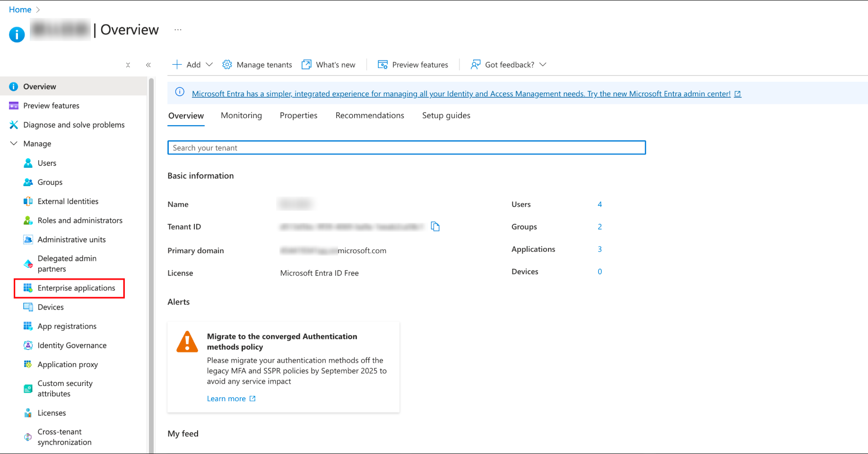Viewport: 868px width, 454px height.
Task: Click the Custom security attributes icon
Action: [x=28, y=389]
